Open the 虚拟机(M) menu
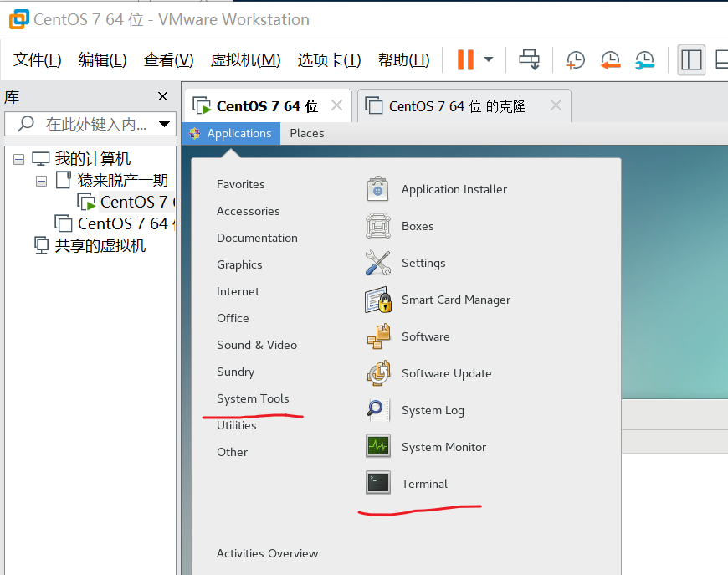The height and width of the screenshot is (575, 728). pyautogui.click(x=245, y=59)
